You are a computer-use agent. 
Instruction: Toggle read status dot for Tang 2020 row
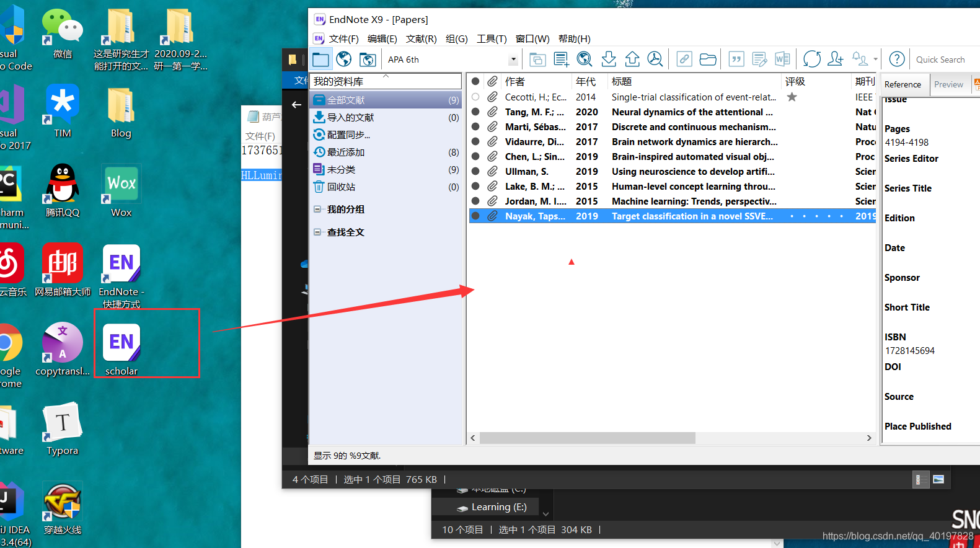point(475,112)
